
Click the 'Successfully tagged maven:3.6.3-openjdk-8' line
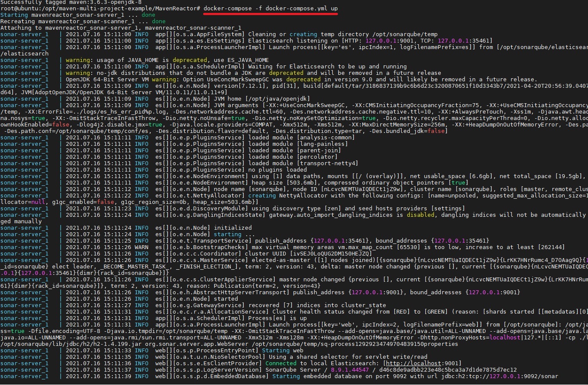71,2
